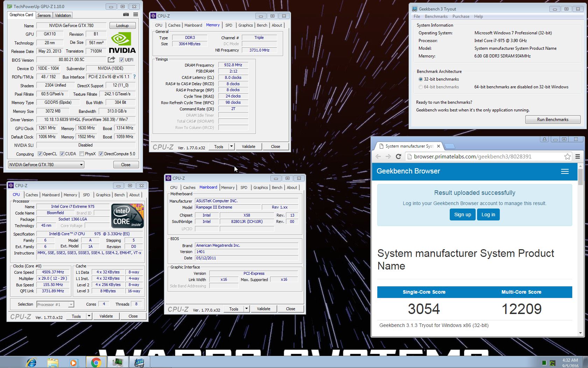Screen dimensions: 588x368
Task: Click Validate in CPU-Z Memory window
Action: click(248, 146)
